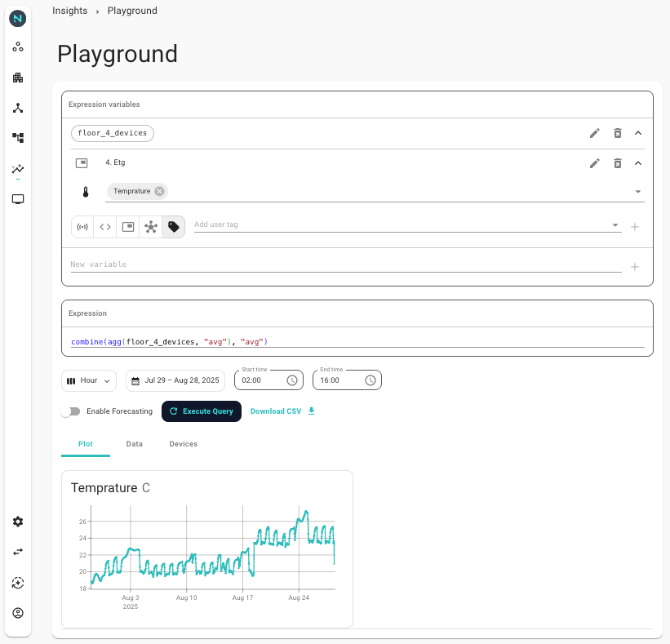
Task: Delete the floor_4_devices variable
Action: pos(618,133)
